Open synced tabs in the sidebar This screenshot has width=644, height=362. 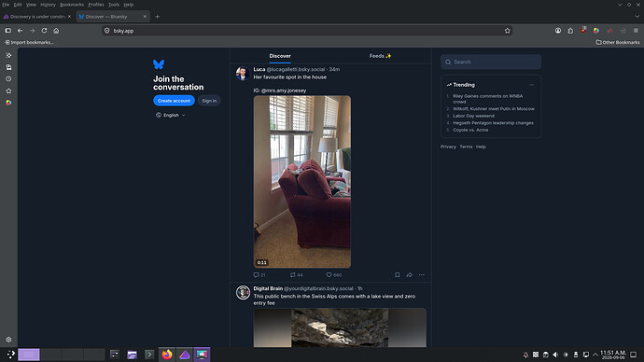(8, 67)
